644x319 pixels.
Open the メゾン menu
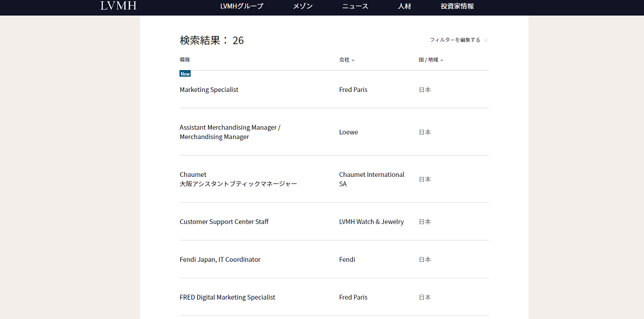point(303,6)
